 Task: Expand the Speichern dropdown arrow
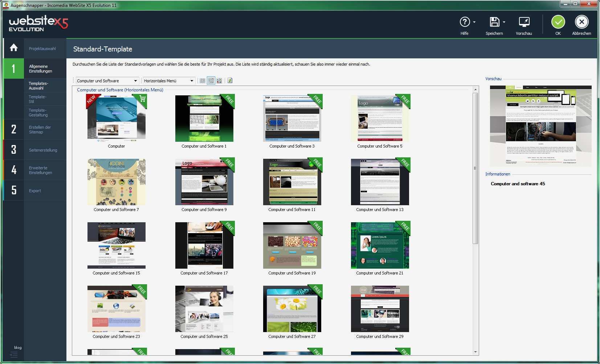tap(504, 22)
